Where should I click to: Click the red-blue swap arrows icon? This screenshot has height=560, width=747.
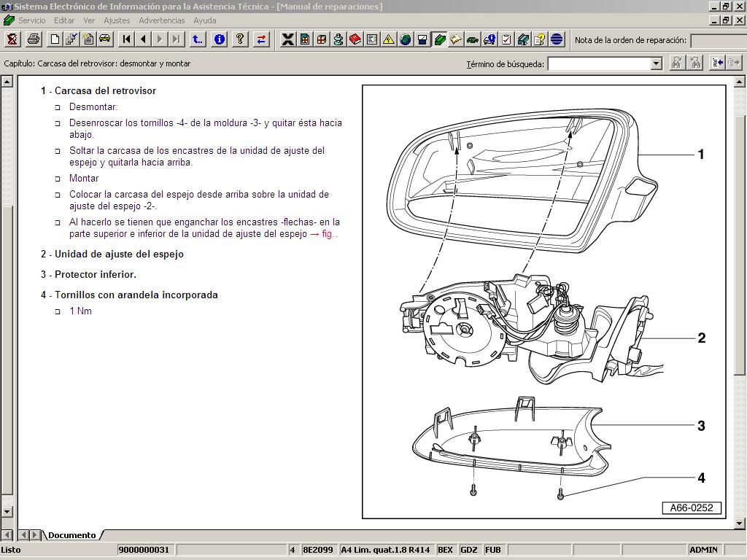262,39
